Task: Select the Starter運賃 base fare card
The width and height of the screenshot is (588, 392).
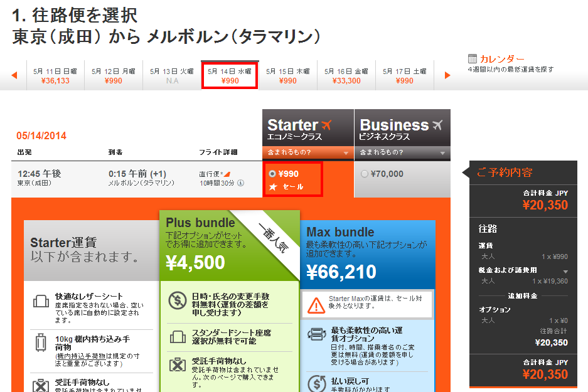Action: (x=92, y=250)
